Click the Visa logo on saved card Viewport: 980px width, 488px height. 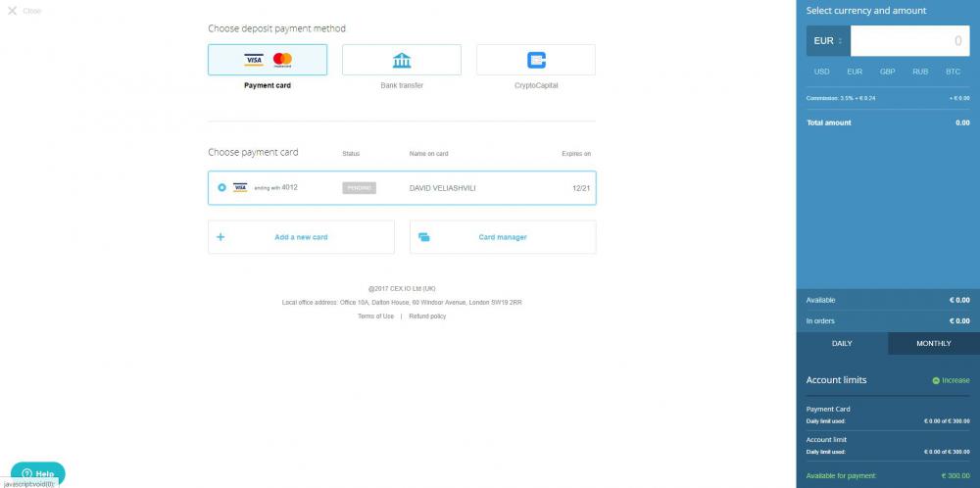point(240,187)
